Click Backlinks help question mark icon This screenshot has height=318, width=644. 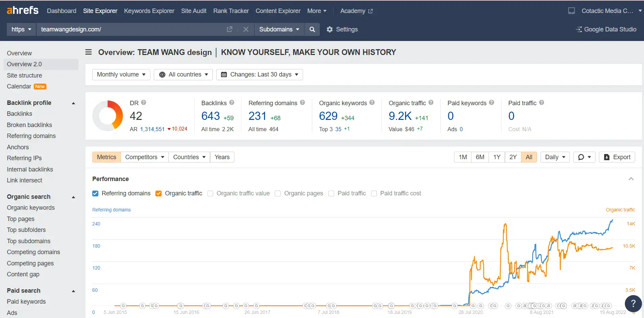coord(232,102)
